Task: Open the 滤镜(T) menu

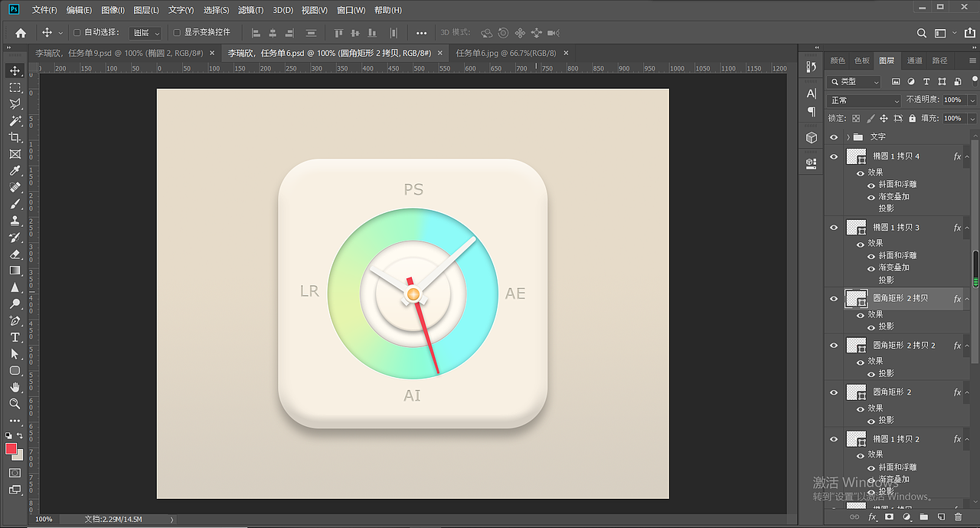Action: 250,10
